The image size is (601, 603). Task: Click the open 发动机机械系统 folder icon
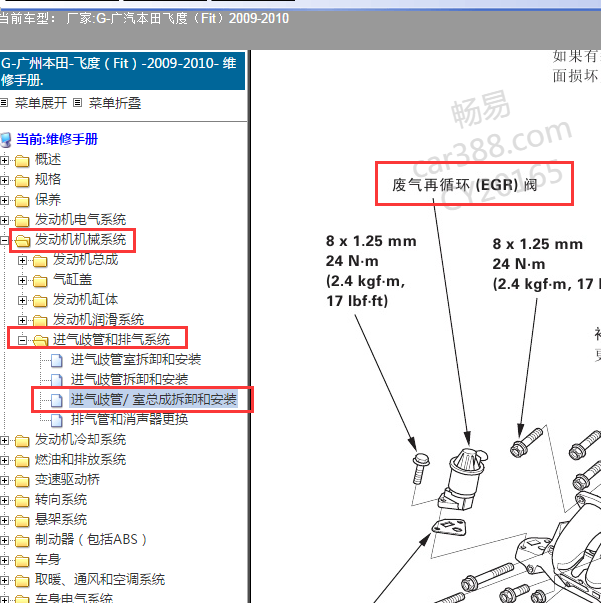click(23, 241)
